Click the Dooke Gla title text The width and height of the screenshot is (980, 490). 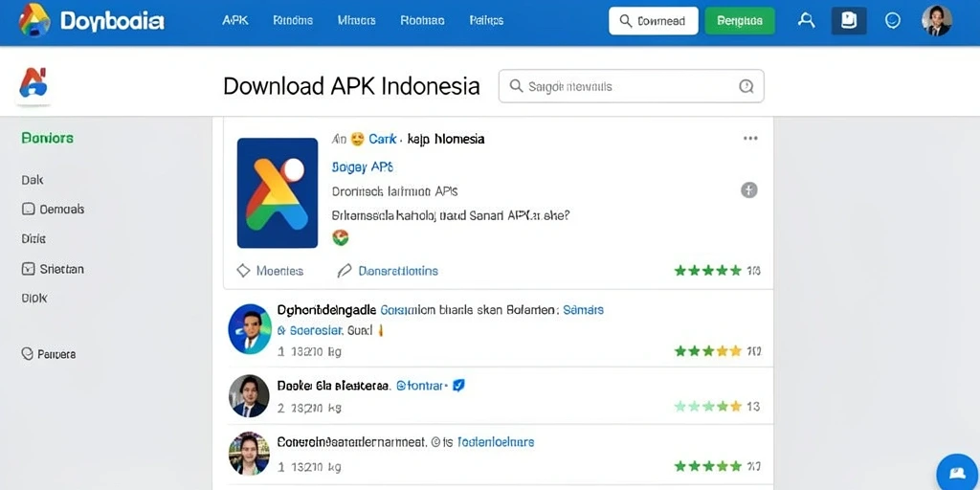point(333,387)
